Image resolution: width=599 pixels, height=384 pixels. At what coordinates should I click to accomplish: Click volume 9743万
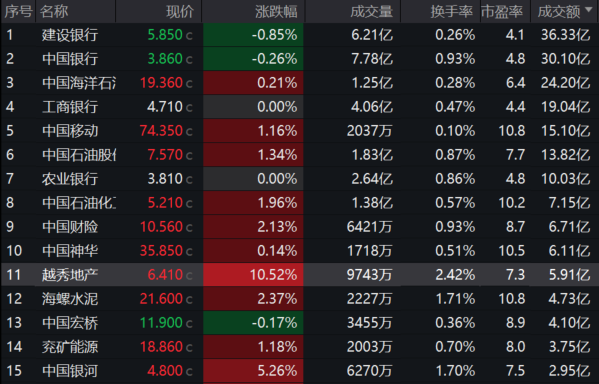(x=369, y=275)
